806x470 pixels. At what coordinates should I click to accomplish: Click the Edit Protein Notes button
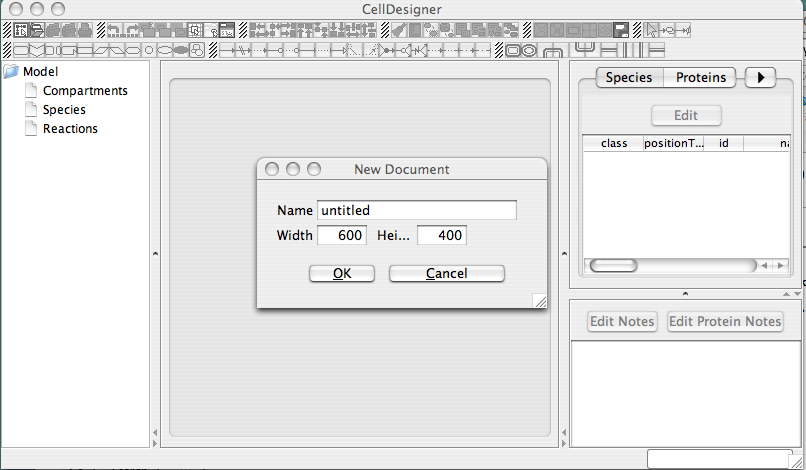(724, 322)
